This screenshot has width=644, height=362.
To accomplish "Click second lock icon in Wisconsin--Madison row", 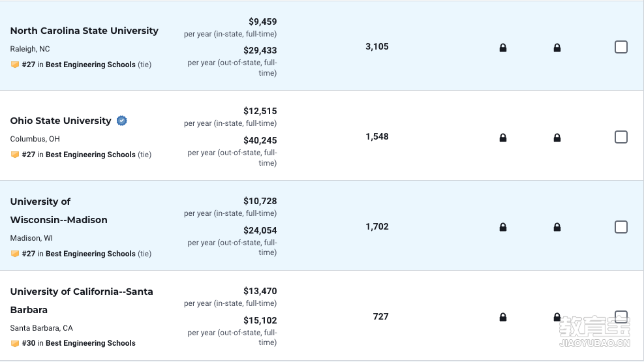I will (557, 227).
